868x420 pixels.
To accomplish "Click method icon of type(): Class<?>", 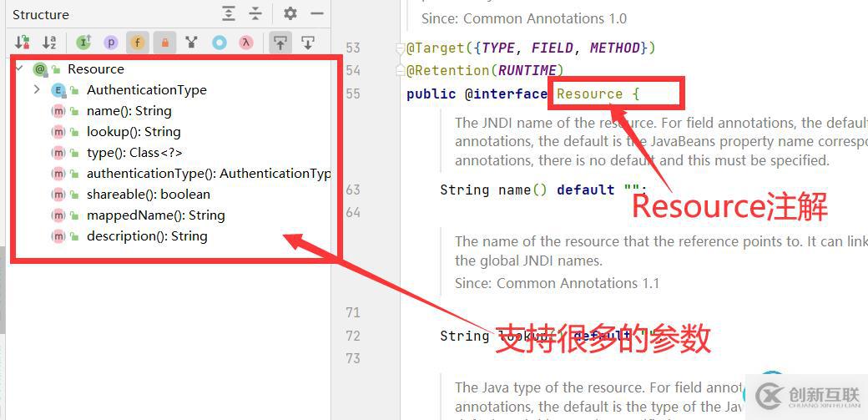I will pyautogui.click(x=58, y=153).
